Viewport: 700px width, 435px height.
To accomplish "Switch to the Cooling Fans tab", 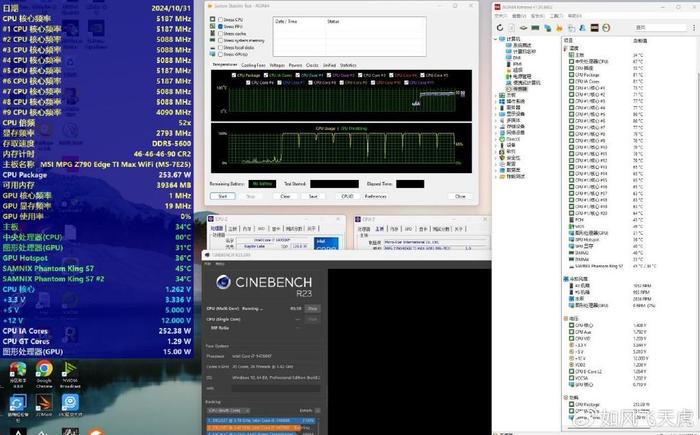I will 253,65.
